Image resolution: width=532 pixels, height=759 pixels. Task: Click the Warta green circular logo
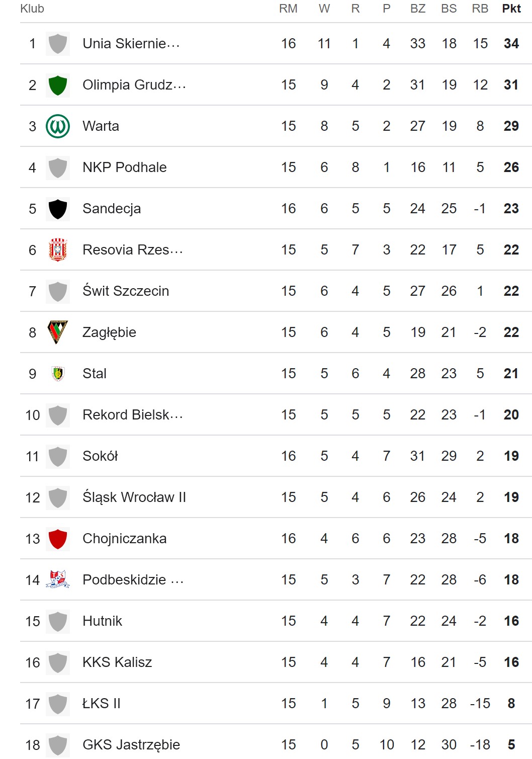point(58,126)
